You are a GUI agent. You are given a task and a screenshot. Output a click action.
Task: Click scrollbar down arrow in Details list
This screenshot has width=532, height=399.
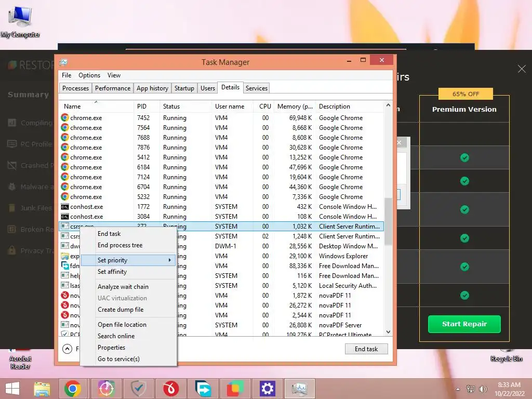click(388, 332)
